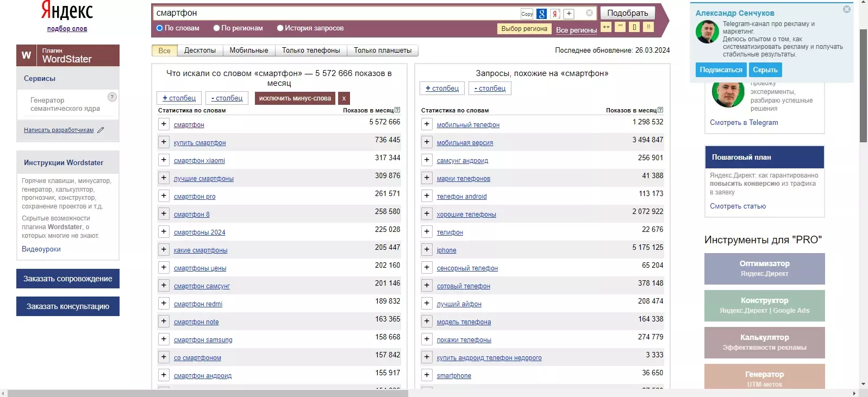Image resolution: width=868 pixels, height=397 pixels.
Task: Apply the quotes operator button
Action: pyautogui.click(x=620, y=27)
